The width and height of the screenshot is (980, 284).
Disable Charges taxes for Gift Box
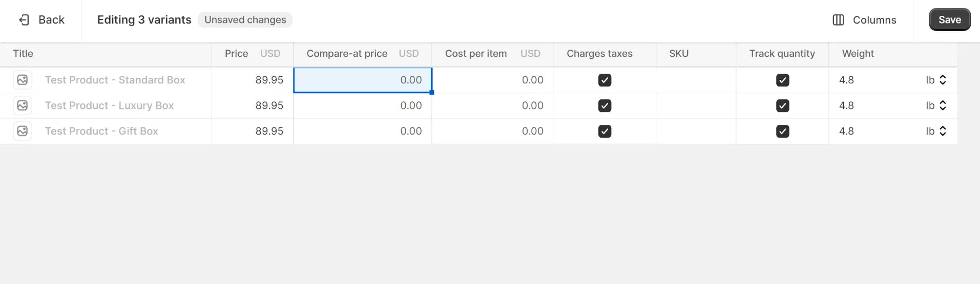point(604,132)
